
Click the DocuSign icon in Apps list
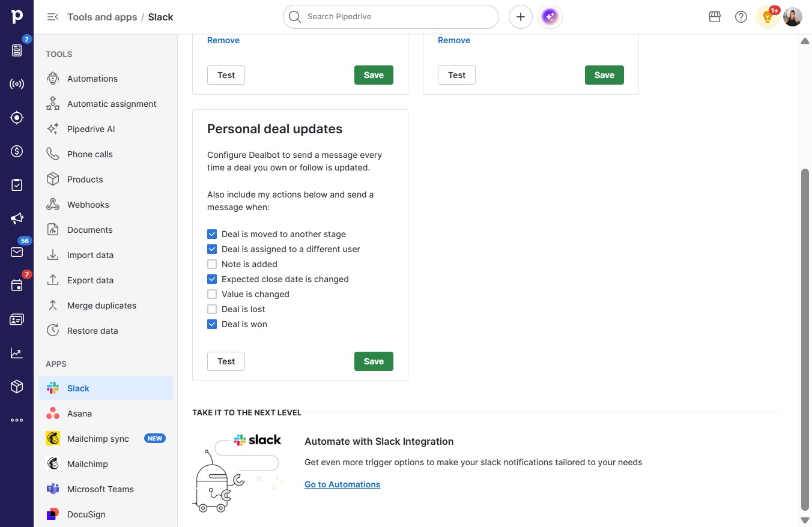(53, 514)
